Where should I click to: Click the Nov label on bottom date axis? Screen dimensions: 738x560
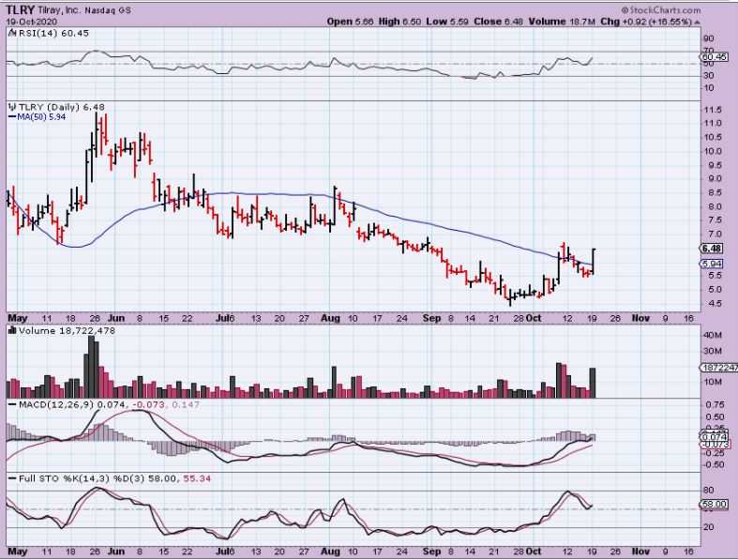click(x=640, y=551)
